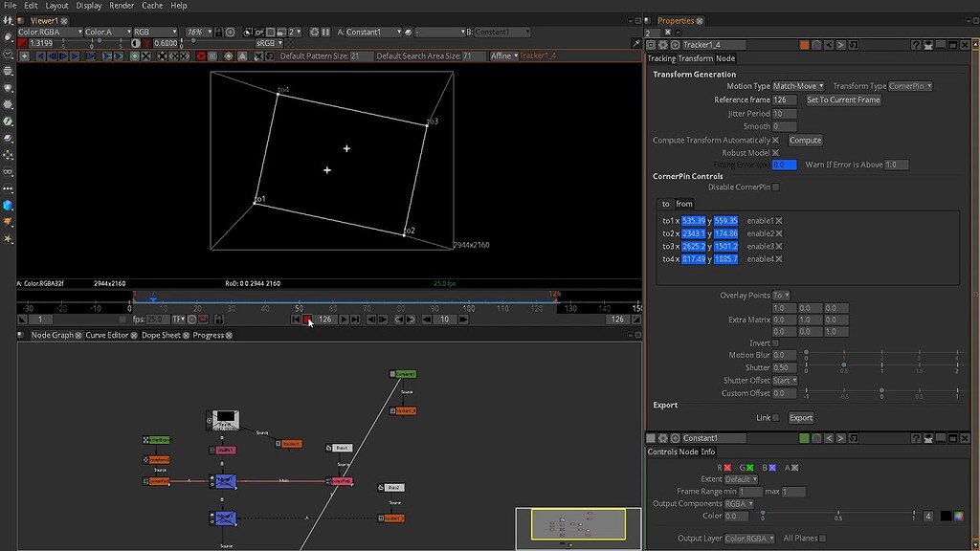Enable the Disable CornerPin checkbox

tap(775, 187)
